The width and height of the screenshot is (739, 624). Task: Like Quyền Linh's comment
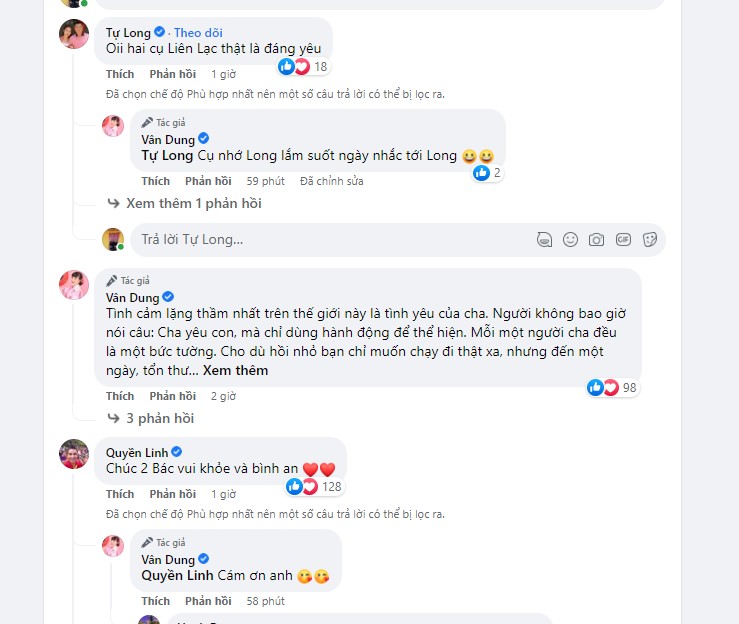[120, 494]
